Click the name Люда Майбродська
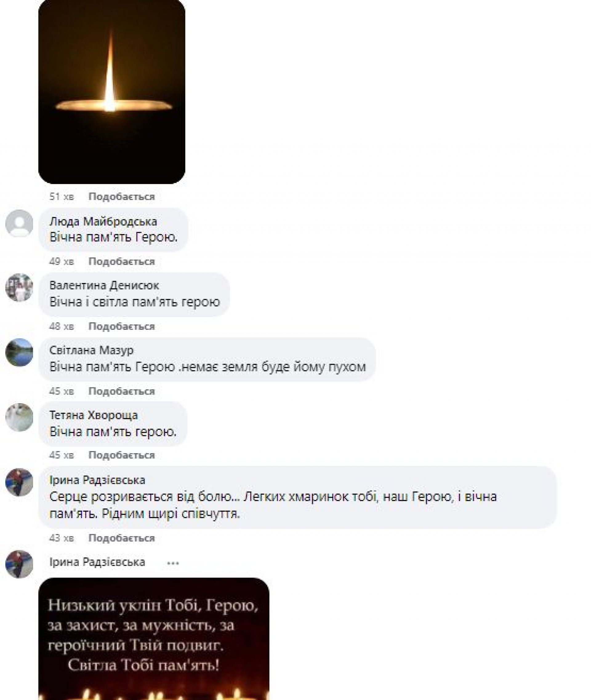This screenshot has height=700, width=591. [103, 222]
